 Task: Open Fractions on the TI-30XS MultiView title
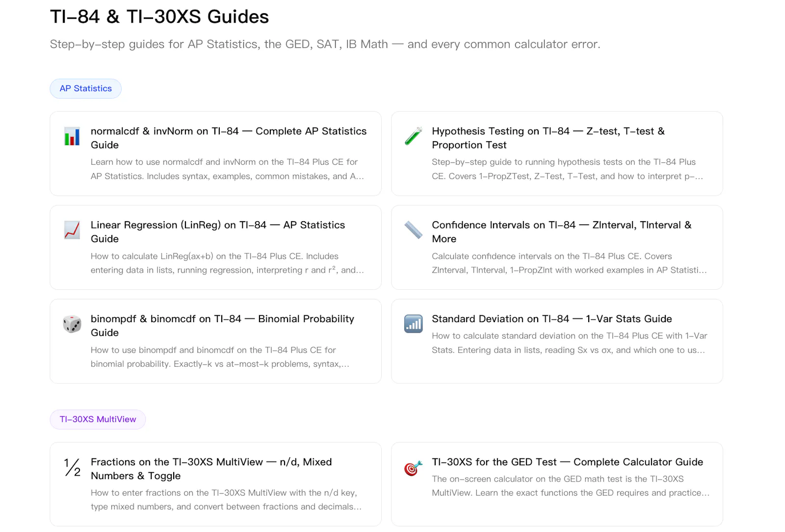[x=211, y=469]
